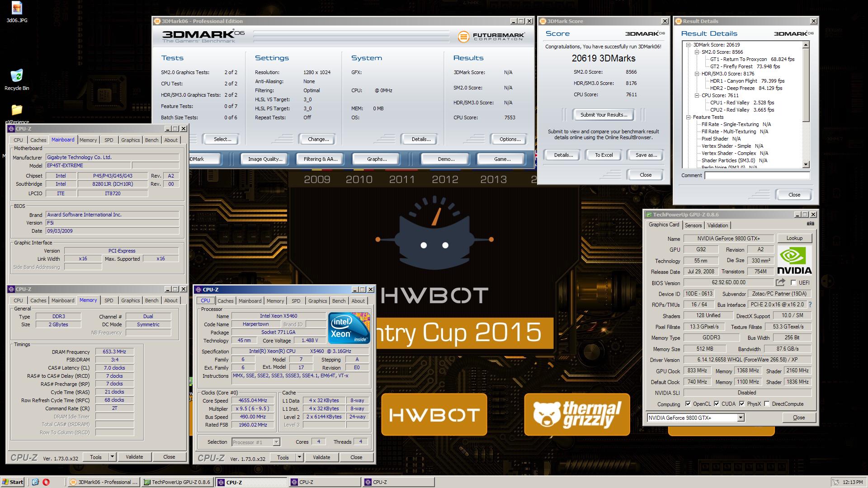Click Game button in 3DMark06
Image resolution: width=868 pixels, height=488 pixels.
point(502,159)
